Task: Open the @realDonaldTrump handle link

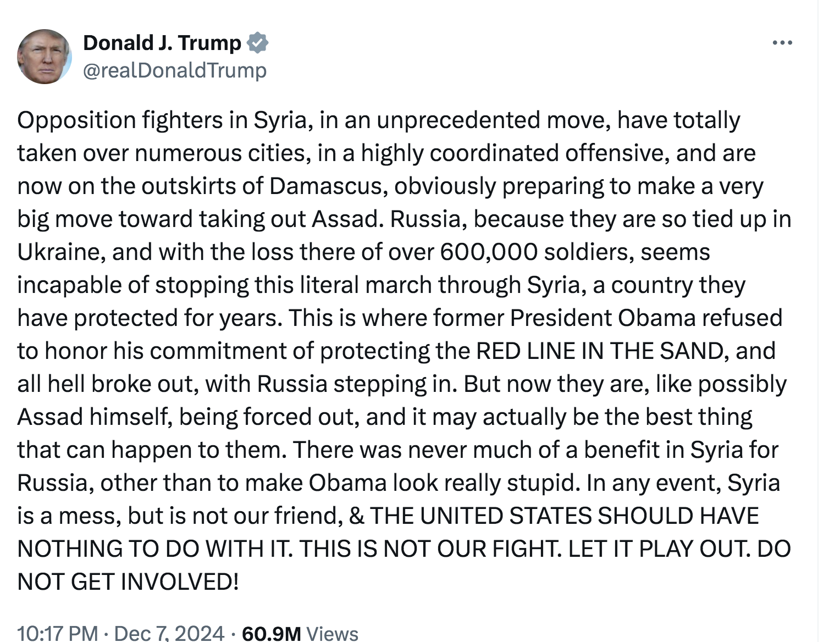Action: click(x=175, y=70)
